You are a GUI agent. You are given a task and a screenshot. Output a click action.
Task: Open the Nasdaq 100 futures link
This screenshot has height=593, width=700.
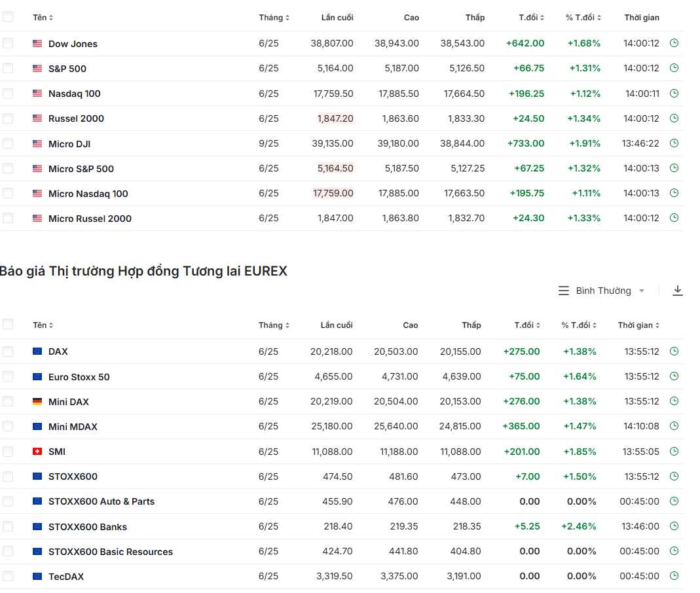tap(75, 94)
